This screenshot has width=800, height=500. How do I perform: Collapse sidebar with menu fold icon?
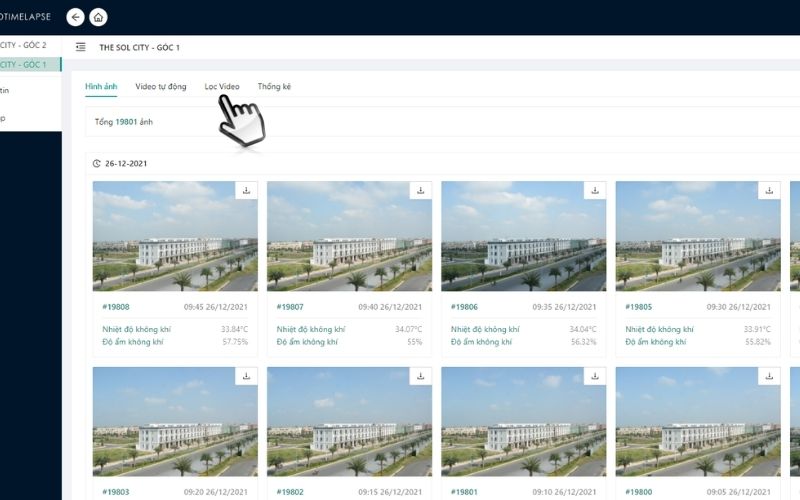(81, 47)
